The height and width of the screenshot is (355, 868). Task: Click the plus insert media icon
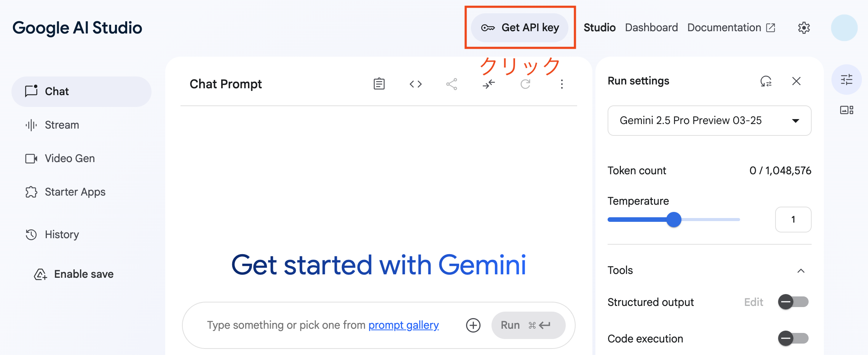[473, 325]
